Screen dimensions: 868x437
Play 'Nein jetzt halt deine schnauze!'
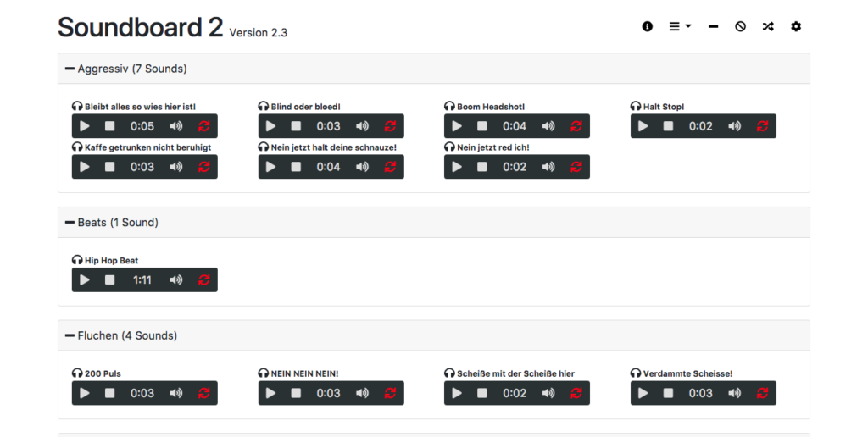[x=270, y=167]
